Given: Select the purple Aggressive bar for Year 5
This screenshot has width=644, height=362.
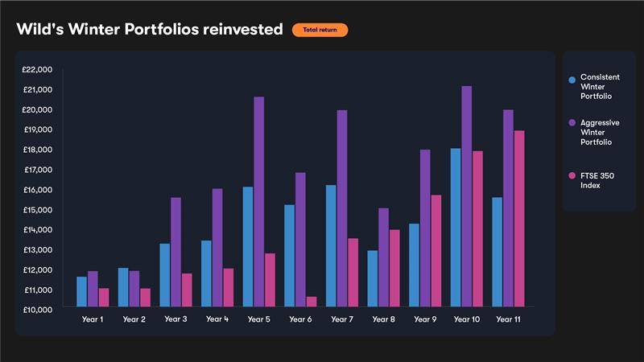Looking at the screenshot, I should point(259,201).
